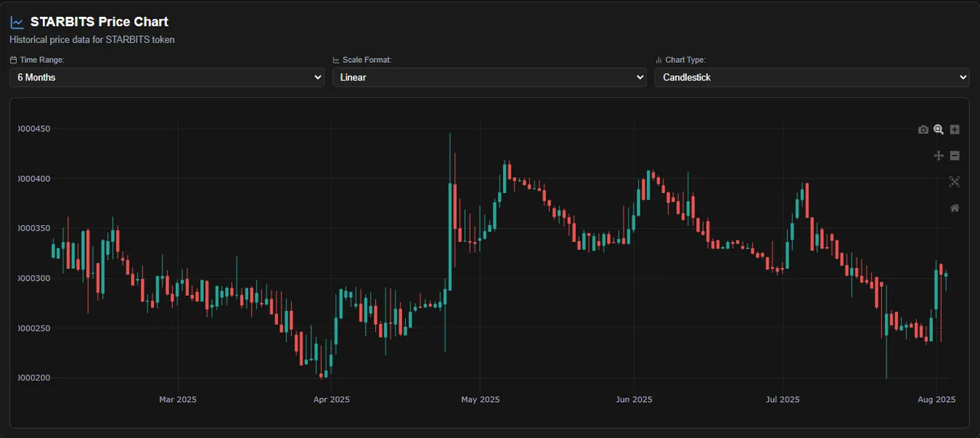The height and width of the screenshot is (438, 980).
Task: Zoom out with the minus modebar icon
Action: pos(955,155)
